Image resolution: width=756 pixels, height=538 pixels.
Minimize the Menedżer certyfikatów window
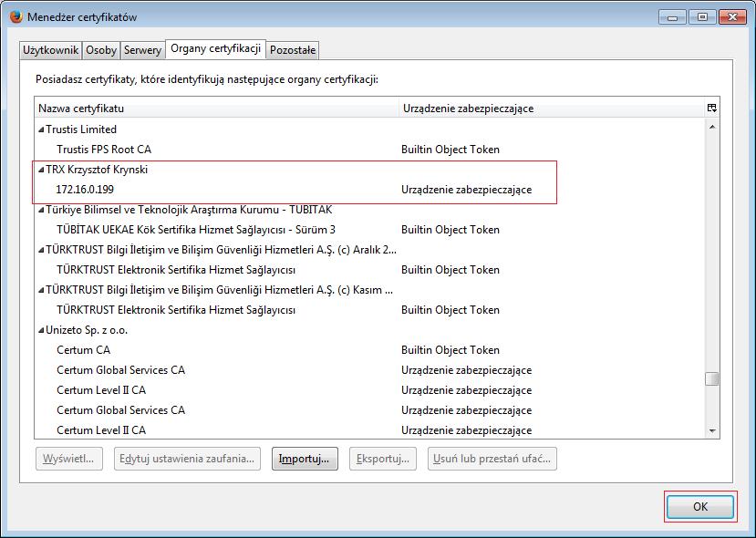point(673,17)
